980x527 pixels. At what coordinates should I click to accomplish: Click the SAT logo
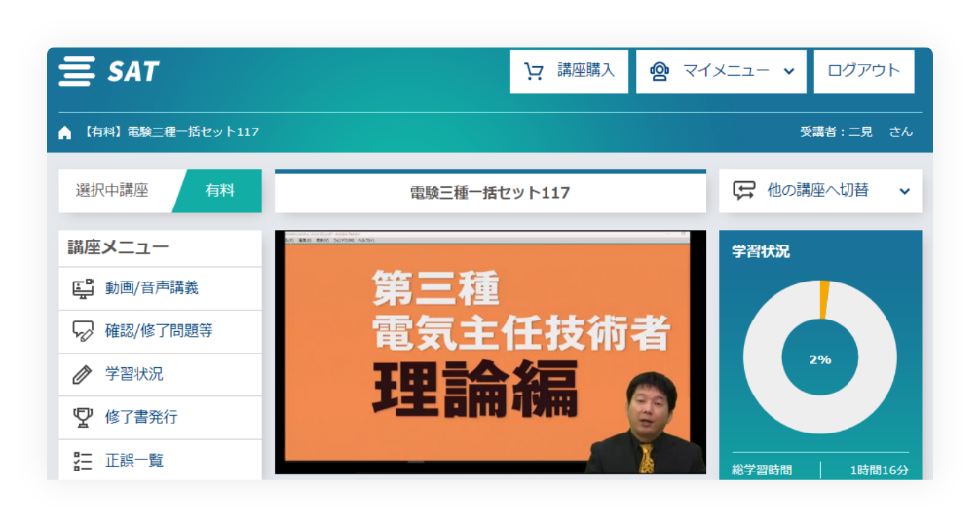[x=108, y=71]
